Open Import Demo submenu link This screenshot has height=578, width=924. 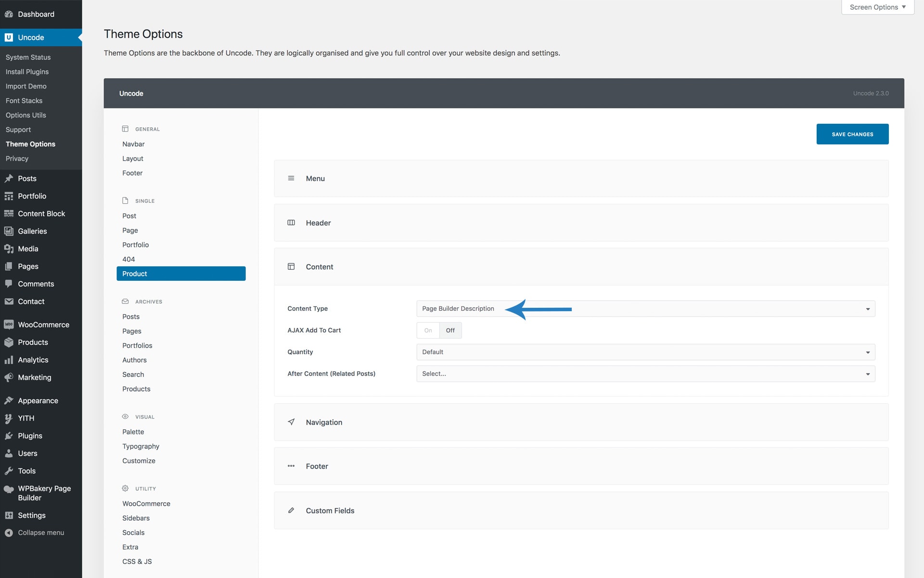tap(26, 86)
